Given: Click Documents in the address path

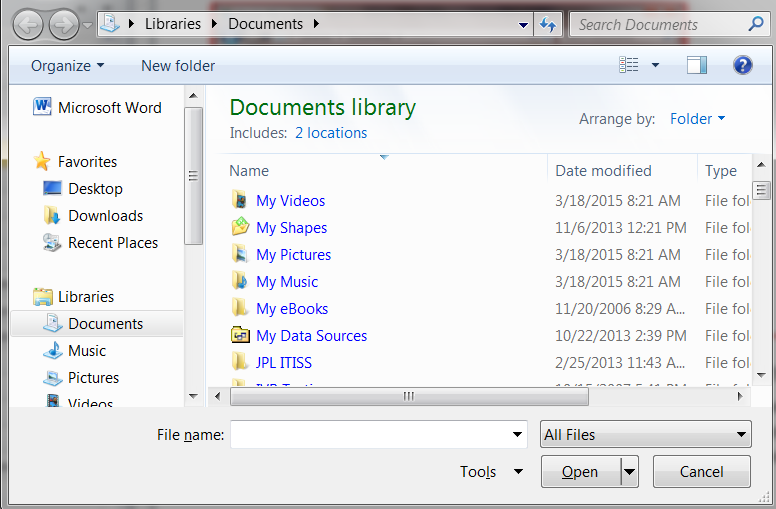Looking at the screenshot, I should 265,24.
